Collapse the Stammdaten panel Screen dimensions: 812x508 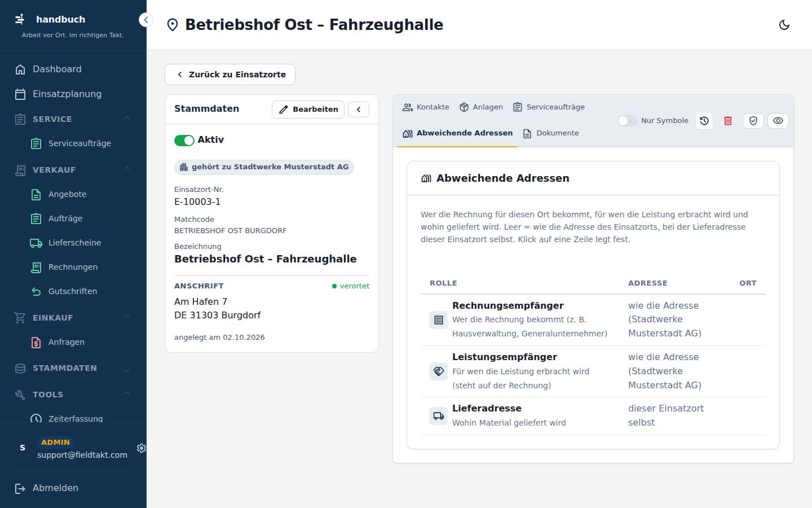pos(359,110)
